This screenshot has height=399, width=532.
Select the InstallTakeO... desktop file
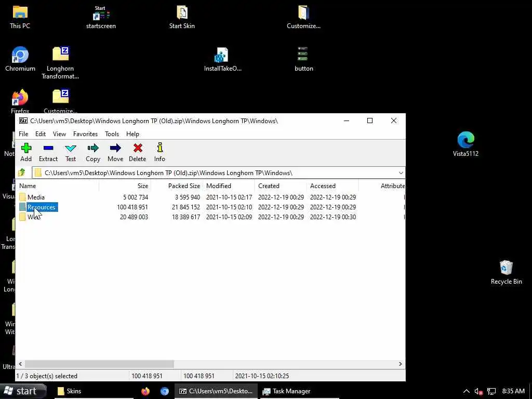[x=222, y=59]
